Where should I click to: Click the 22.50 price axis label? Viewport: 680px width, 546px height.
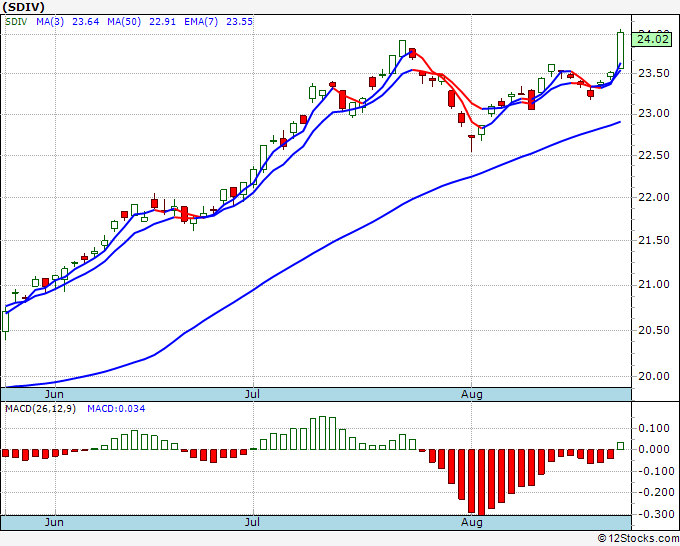coord(654,155)
